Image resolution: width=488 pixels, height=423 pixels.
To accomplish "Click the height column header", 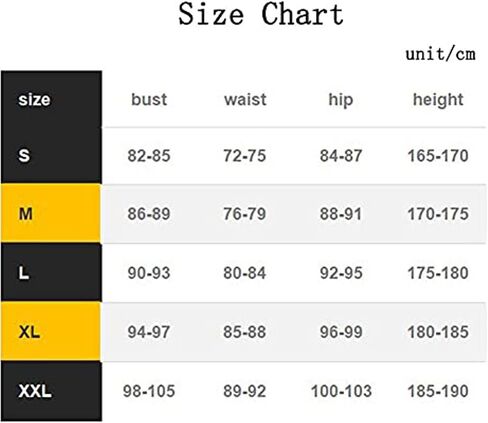I will 438,100.
